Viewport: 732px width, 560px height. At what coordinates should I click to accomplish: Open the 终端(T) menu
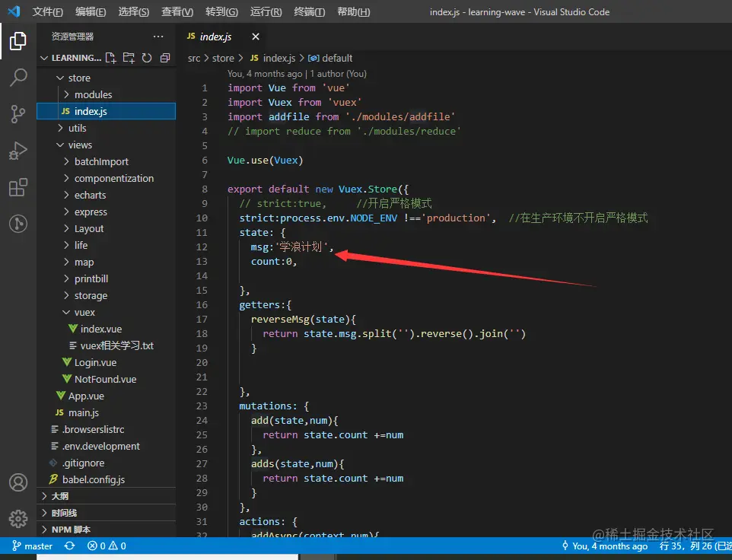pos(309,12)
